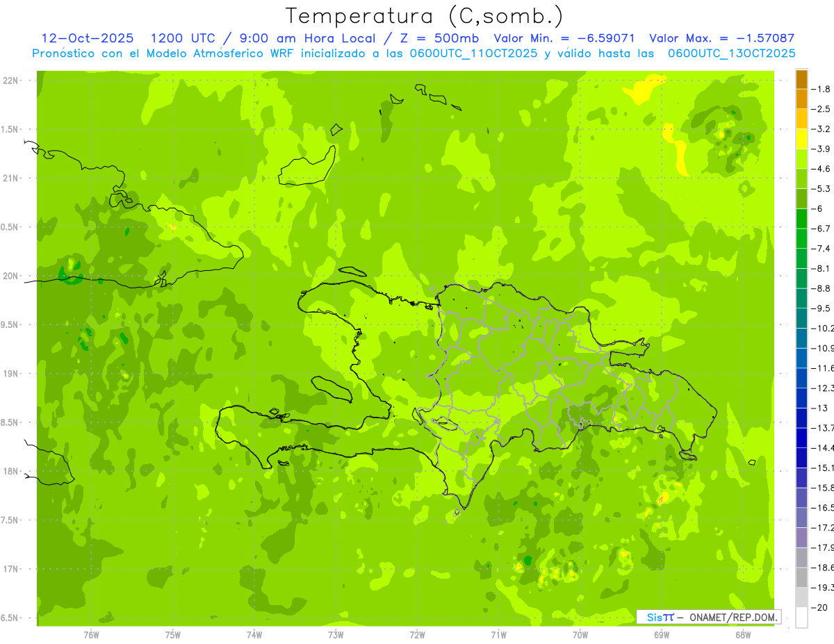Click the "70W" longitude label

tap(580, 635)
